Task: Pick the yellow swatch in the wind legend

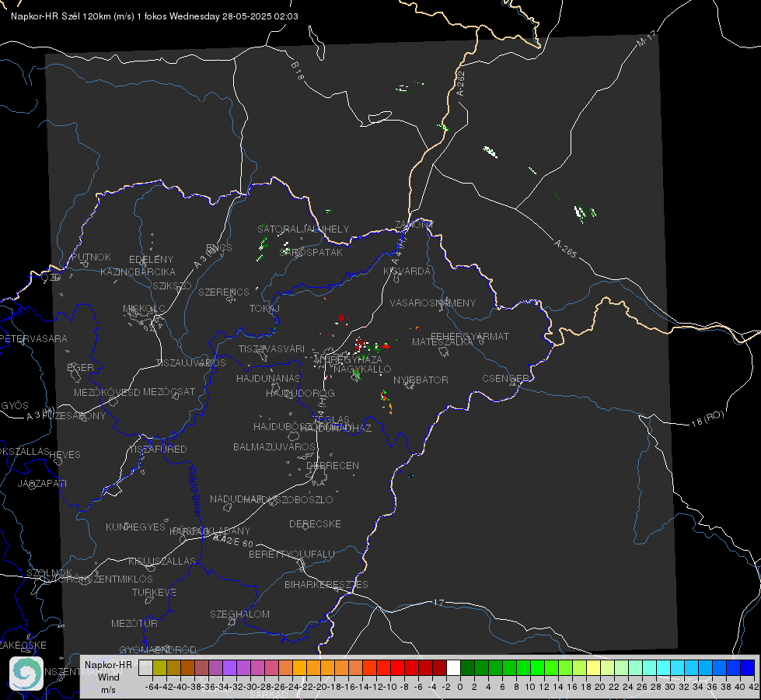Action: pos(593,668)
